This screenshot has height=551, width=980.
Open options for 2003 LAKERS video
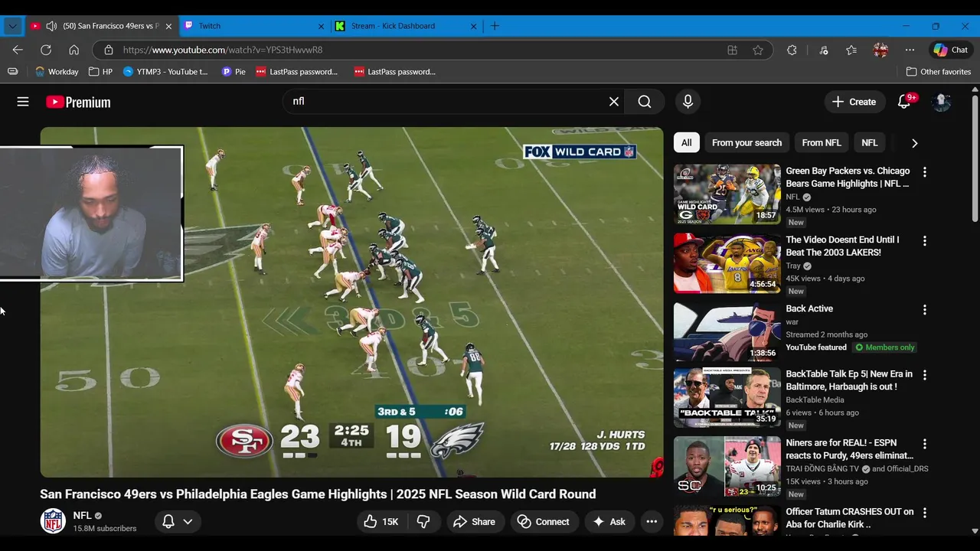(x=924, y=241)
